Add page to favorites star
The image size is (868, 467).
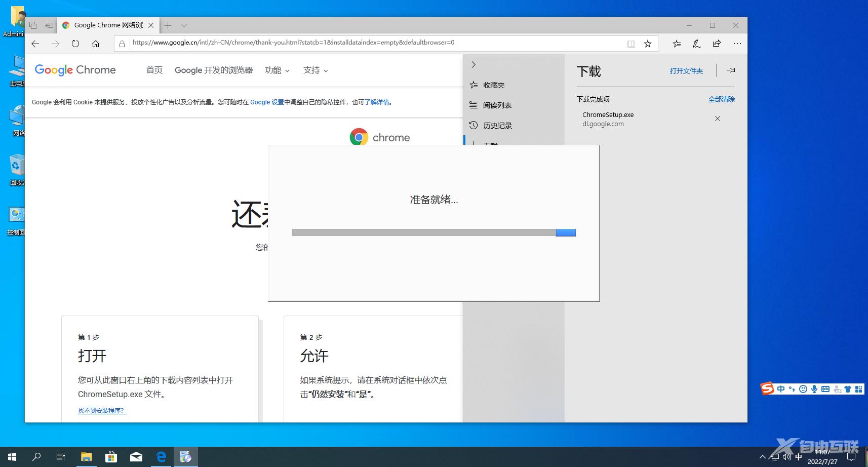click(647, 44)
